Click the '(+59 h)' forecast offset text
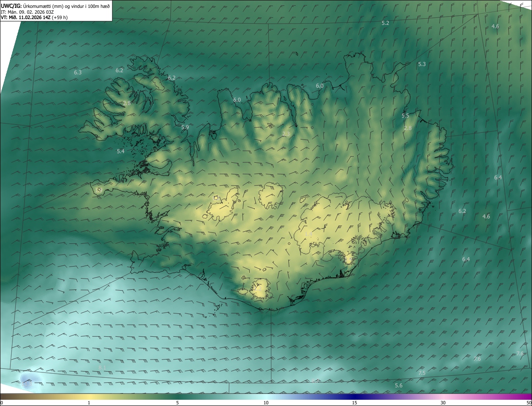532x406 pixels. [60, 17]
